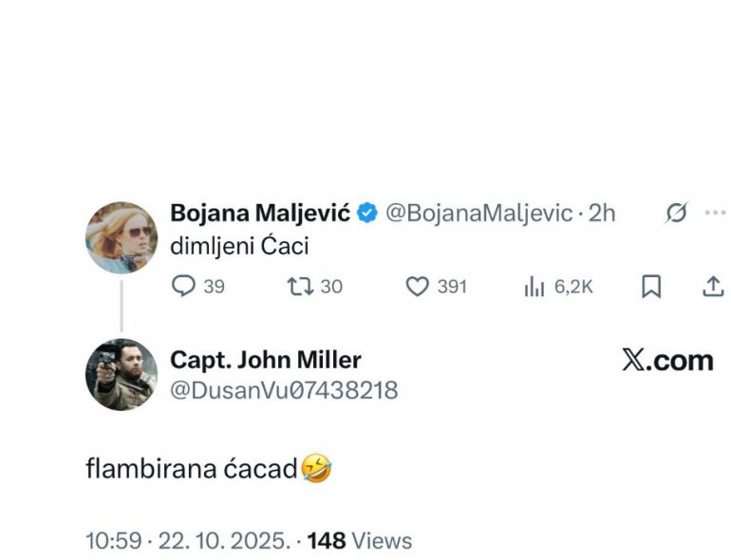This screenshot has width=731, height=560.
Task: Bookmark the Bojana Maljević tweet
Action: coord(651,286)
